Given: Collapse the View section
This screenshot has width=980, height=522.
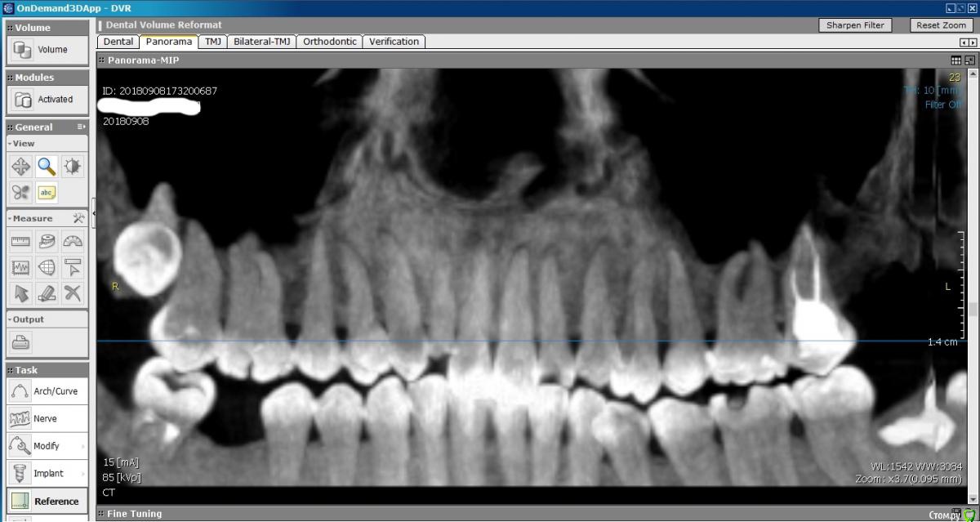Looking at the screenshot, I should (10, 144).
